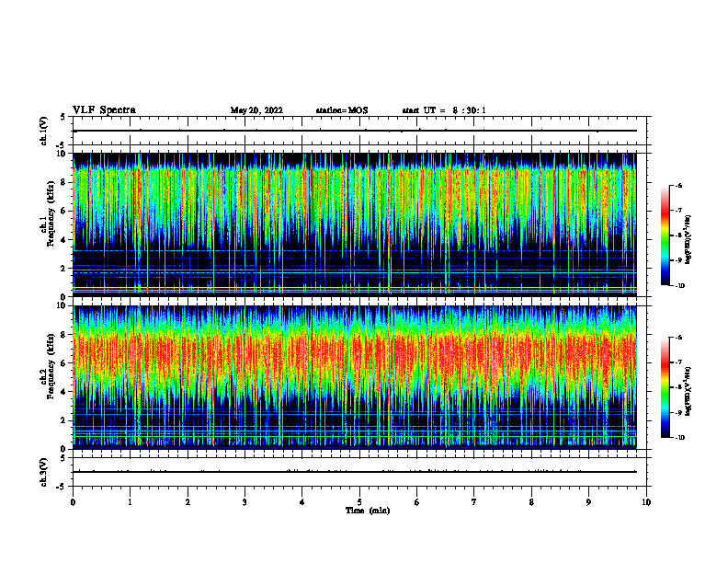Click the ch.3(V) waveform trace

pos(355,472)
